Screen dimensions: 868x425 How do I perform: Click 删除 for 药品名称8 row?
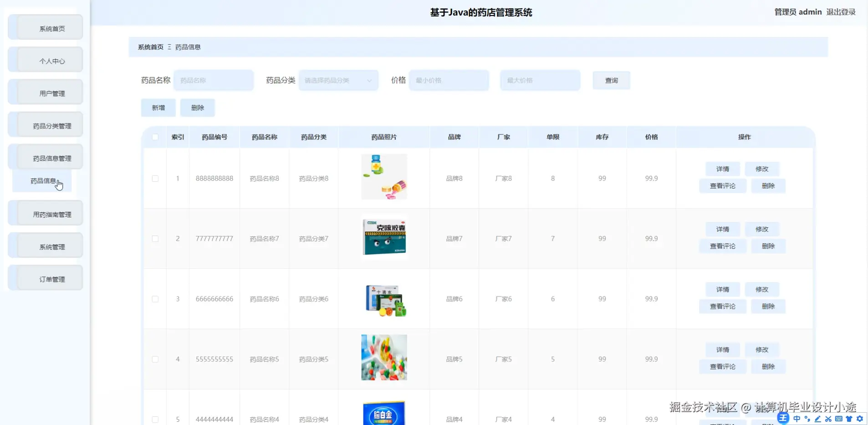(x=768, y=186)
